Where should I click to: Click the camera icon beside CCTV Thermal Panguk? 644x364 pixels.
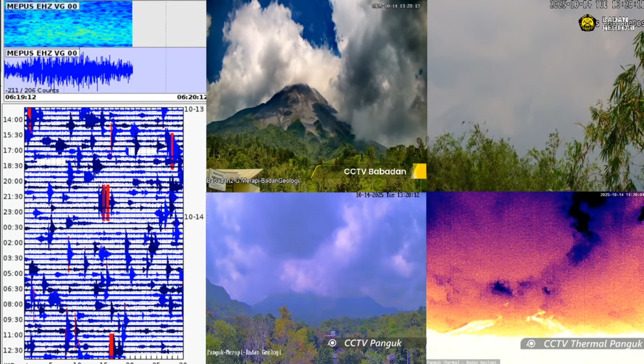tap(531, 344)
